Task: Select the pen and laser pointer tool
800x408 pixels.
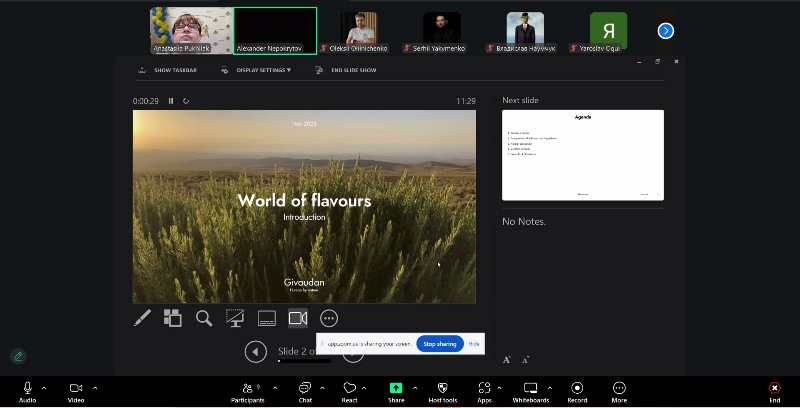Action: point(142,318)
